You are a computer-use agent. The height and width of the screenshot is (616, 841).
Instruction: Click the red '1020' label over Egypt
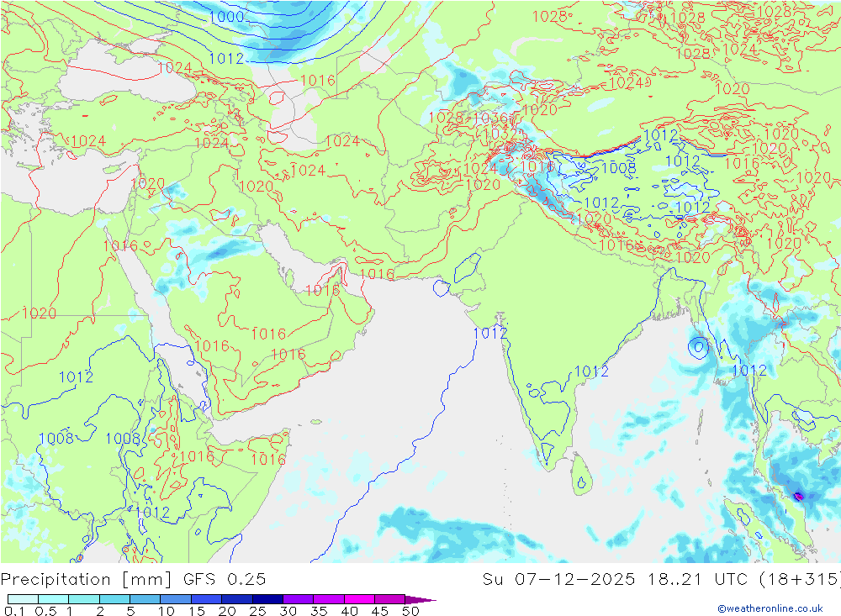pos(40,313)
